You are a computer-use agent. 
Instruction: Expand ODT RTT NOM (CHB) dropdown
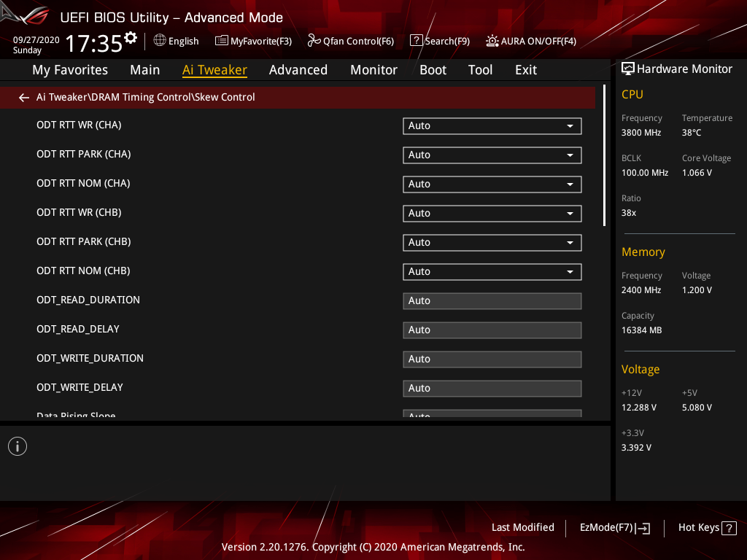(492, 272)
